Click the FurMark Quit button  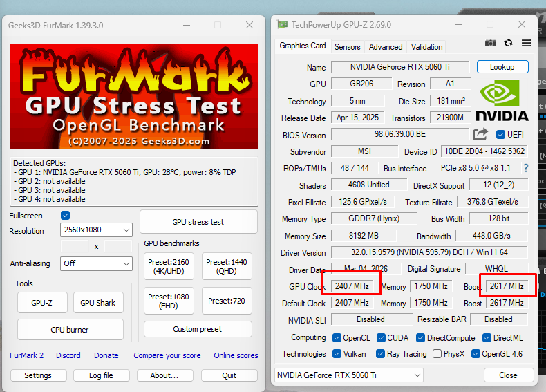[x=229, y=375]
